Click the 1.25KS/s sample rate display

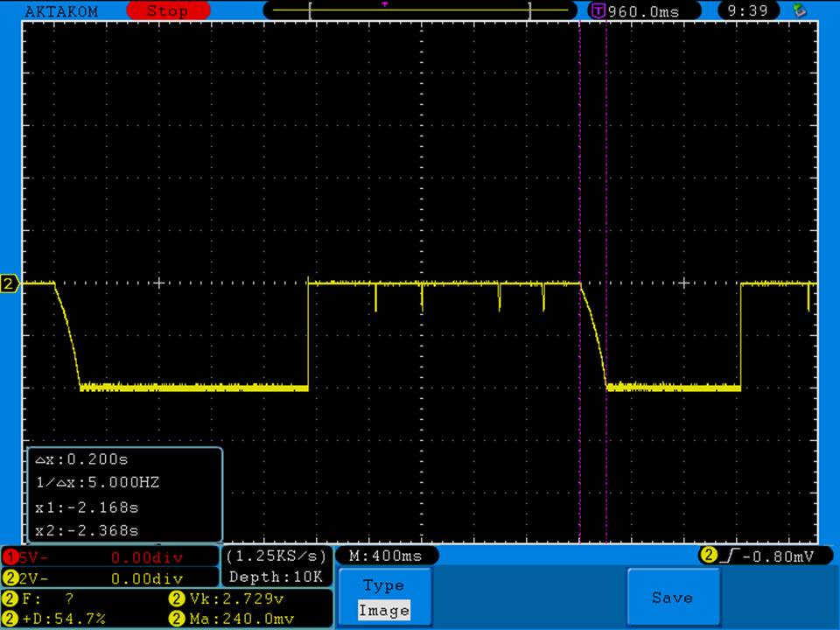click(x=276, y=556)
